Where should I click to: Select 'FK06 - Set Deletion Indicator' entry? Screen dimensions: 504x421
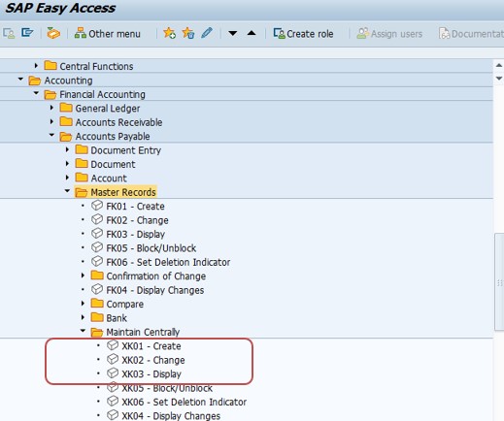point(168,262)
